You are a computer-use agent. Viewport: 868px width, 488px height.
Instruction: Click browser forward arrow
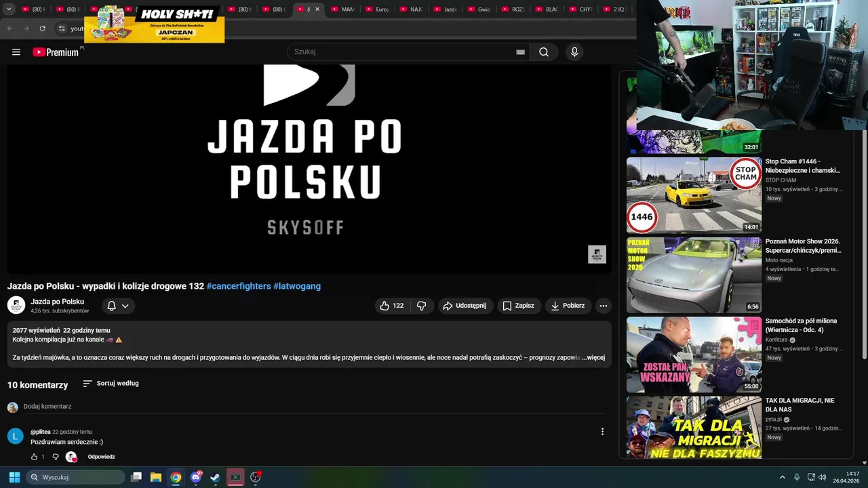26,28
